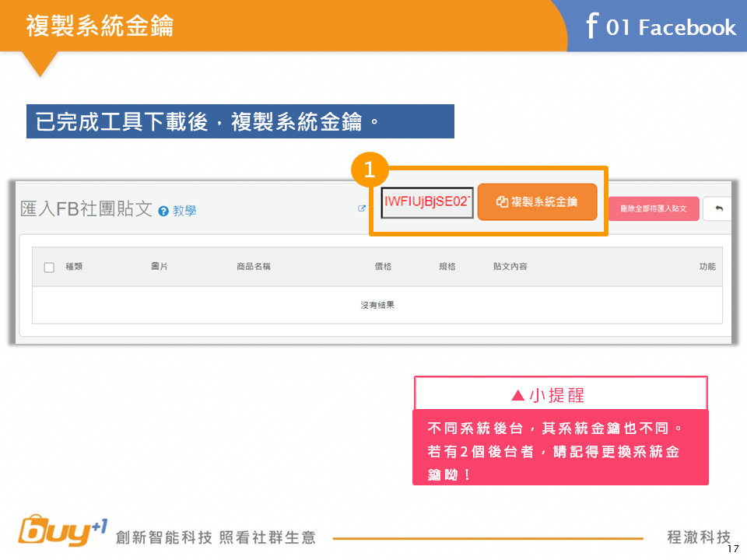Viewport: 747px width, 560px height.
Task: Open the 教學 tutorial link
Action: [x=184, y=211]
